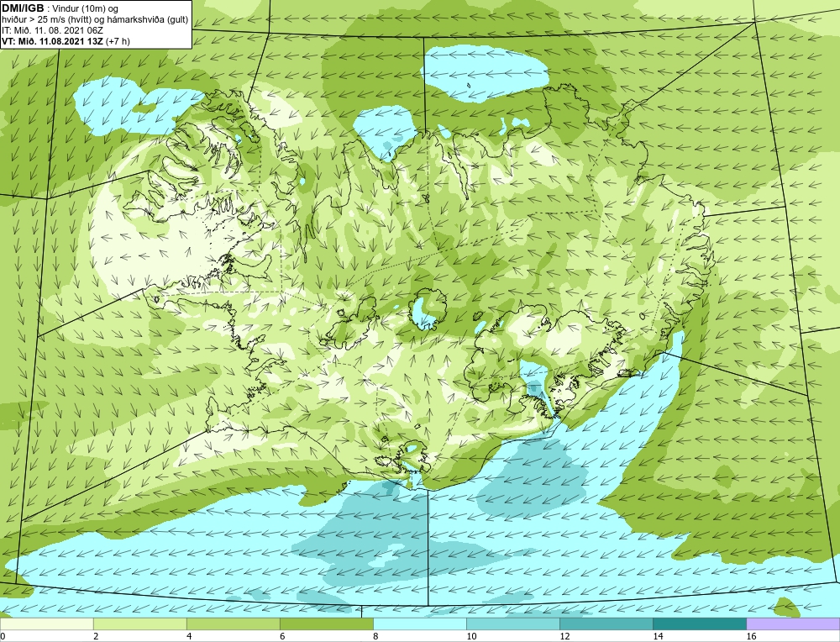Click the 10–12 m/s teal legend swatch
840x642 pixels.
(x=512, y=624)
